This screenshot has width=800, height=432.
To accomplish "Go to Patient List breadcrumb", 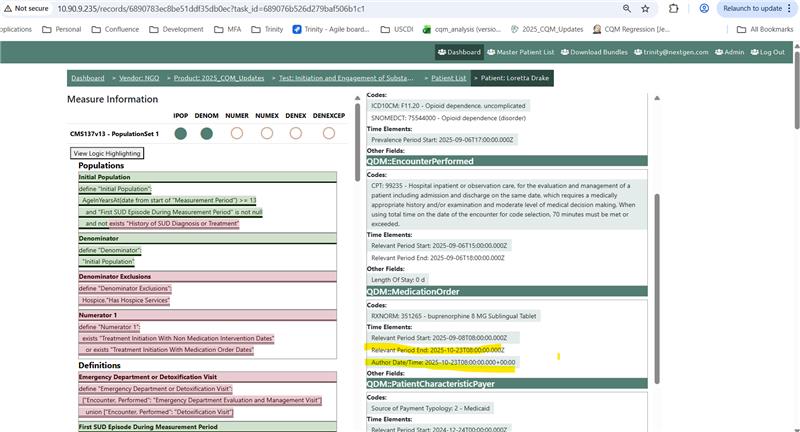I will [x=448, y=77].
